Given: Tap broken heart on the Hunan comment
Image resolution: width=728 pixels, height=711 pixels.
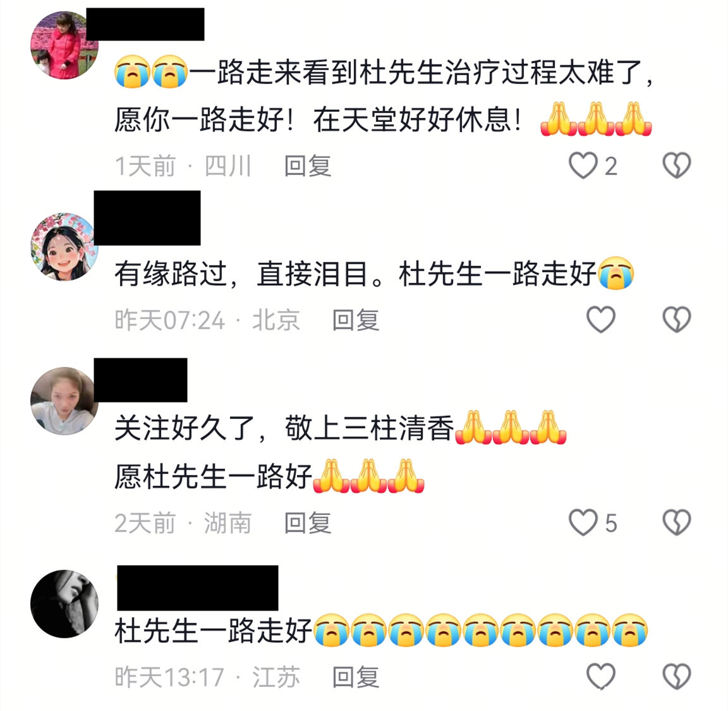Looking at the screenshot, I should pyautogui.click(x=676, y=523).
